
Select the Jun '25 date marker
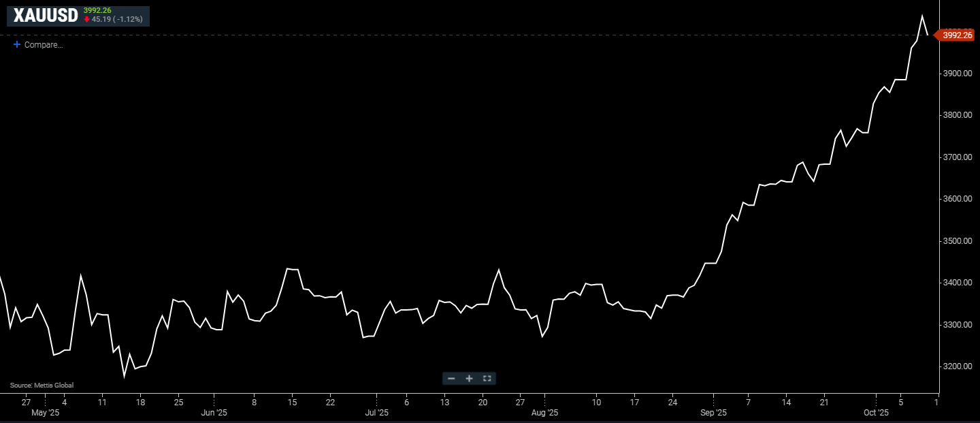click(x=214, y=413)
